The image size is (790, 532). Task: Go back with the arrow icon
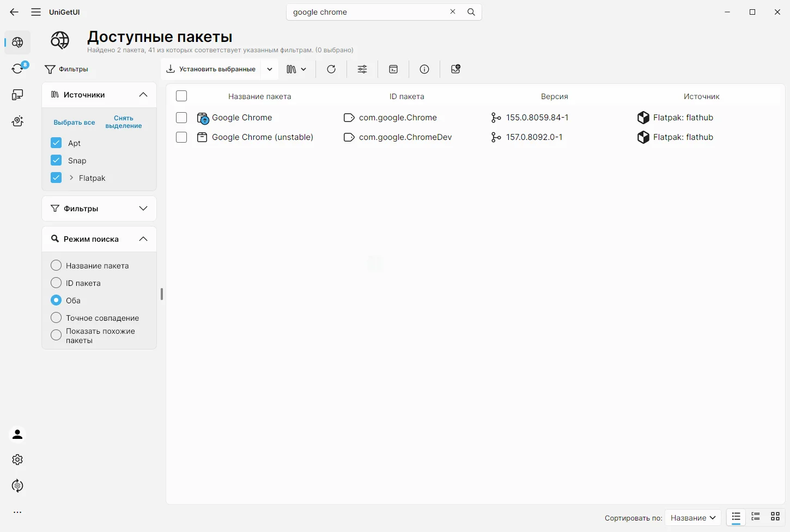(x=14, y=12)
